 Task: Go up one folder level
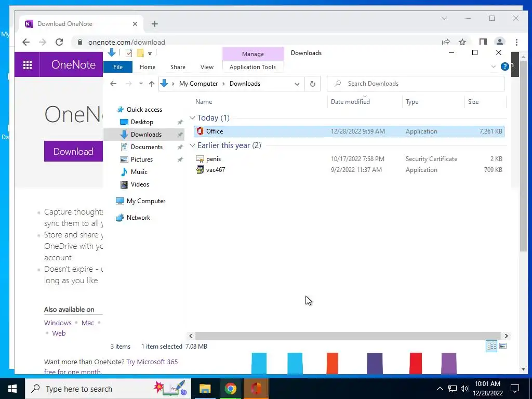coord(152,84)
